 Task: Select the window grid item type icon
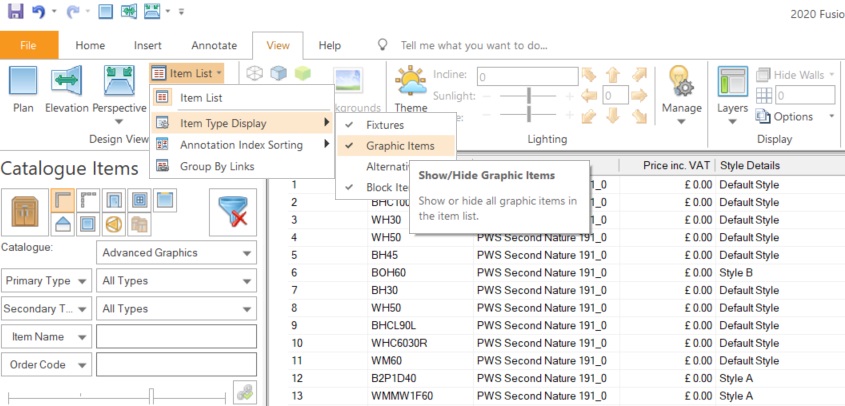pyautogui.click(x=140, y=200)
